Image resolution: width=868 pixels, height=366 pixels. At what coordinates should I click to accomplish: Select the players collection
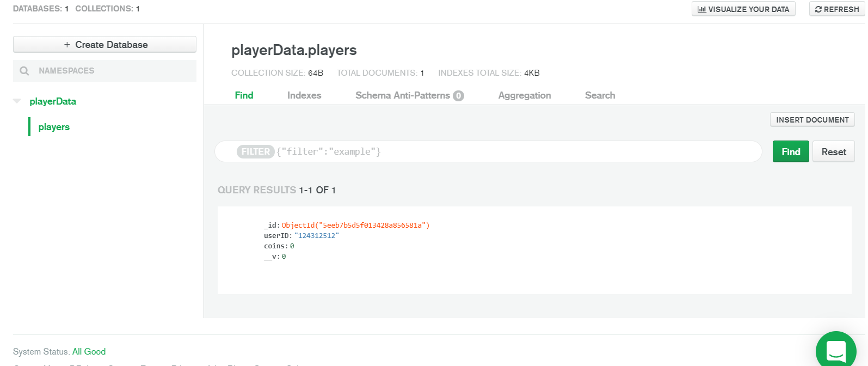(x=54, y=127)
